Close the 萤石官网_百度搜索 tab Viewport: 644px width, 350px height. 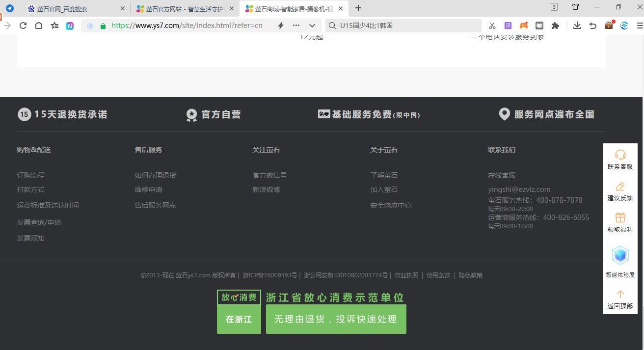pyautogui.click(x=123, y=8)
